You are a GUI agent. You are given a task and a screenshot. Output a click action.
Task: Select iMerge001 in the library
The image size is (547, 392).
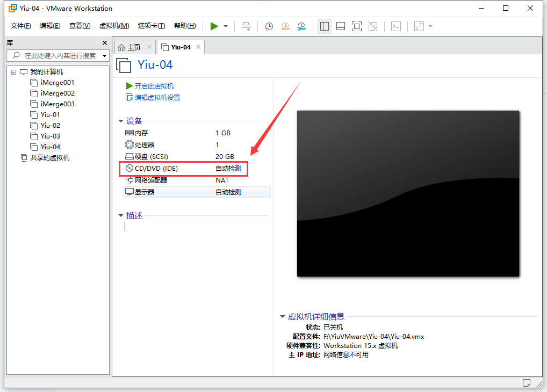point(52,83)
